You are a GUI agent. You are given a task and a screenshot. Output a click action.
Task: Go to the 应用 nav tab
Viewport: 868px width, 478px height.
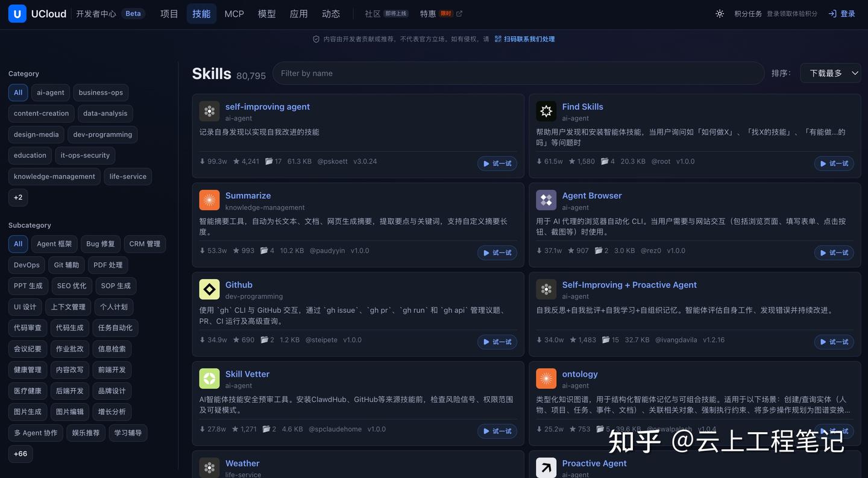pos(299,14)
